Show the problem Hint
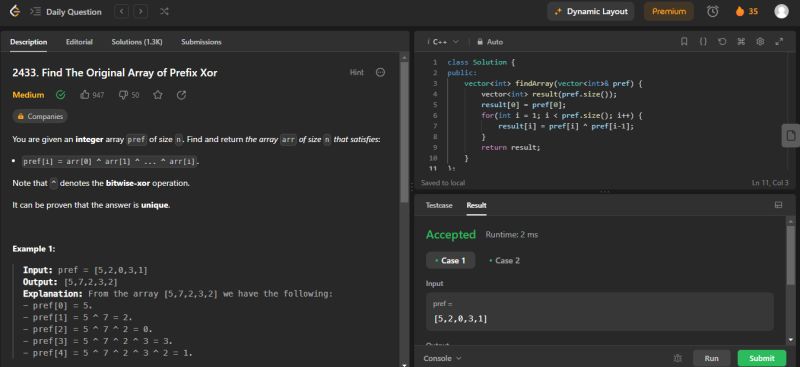 pyautogui.click(x=357, y=72)
